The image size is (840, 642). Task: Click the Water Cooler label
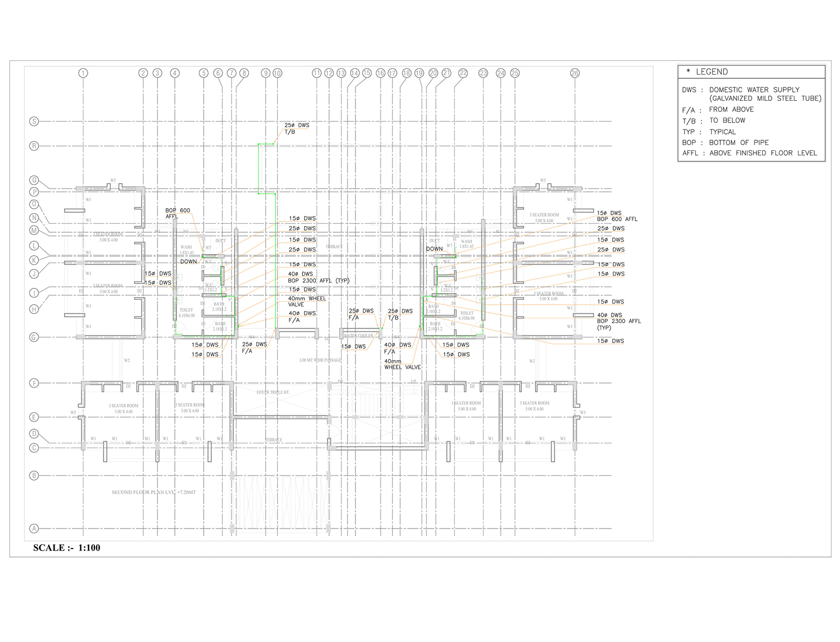point(358,336)
